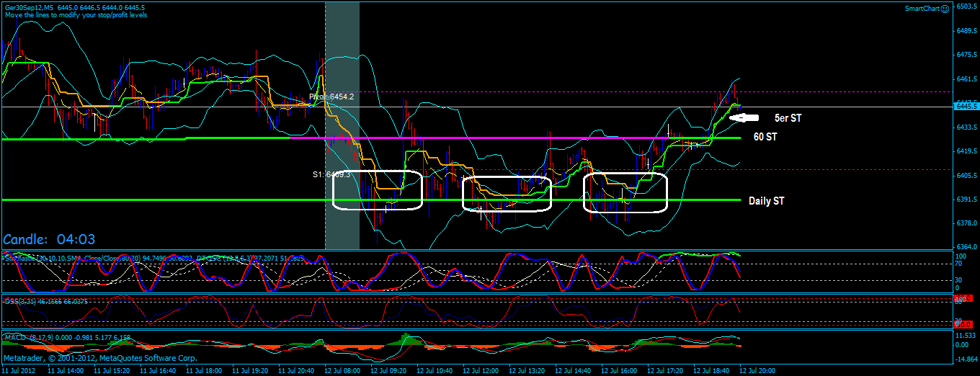Select the S1: 6409.3 support label
Viewport: 980px width, 376px height.
tap(331, 174)
